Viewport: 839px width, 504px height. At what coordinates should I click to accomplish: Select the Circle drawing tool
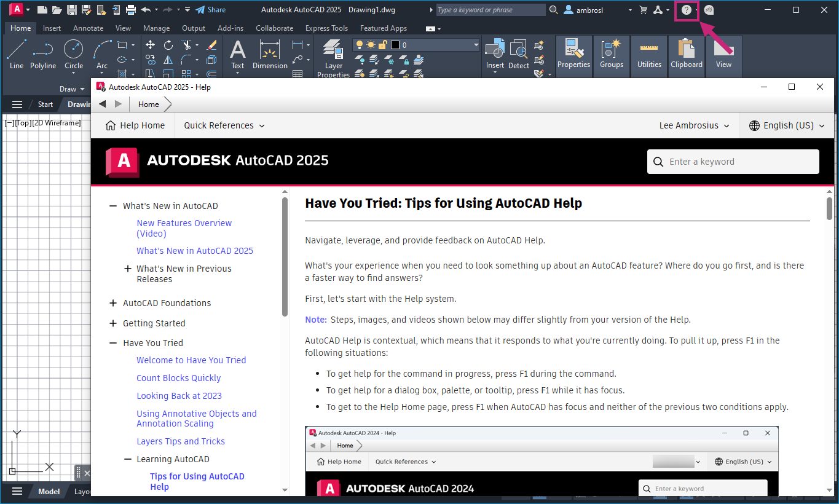(74, 54)
